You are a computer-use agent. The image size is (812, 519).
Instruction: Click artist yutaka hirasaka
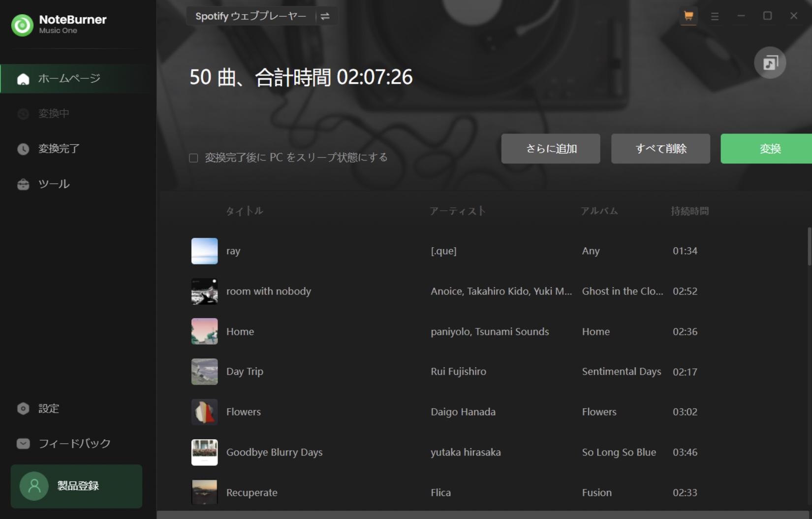[466, 452]
